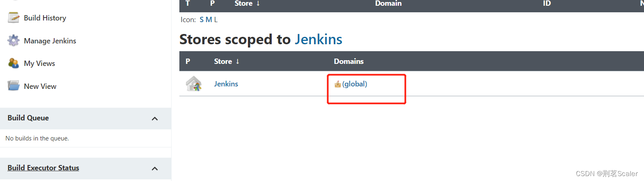Click the Domain column header in top table
The width and height of the screenshot is (644, 181).
click(388, 3)
